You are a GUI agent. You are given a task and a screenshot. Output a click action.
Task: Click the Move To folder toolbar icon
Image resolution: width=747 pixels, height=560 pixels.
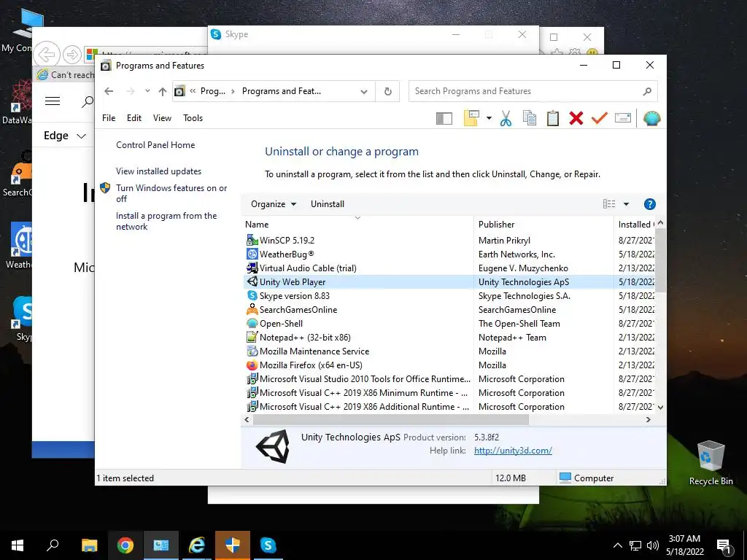click(471, 118)
